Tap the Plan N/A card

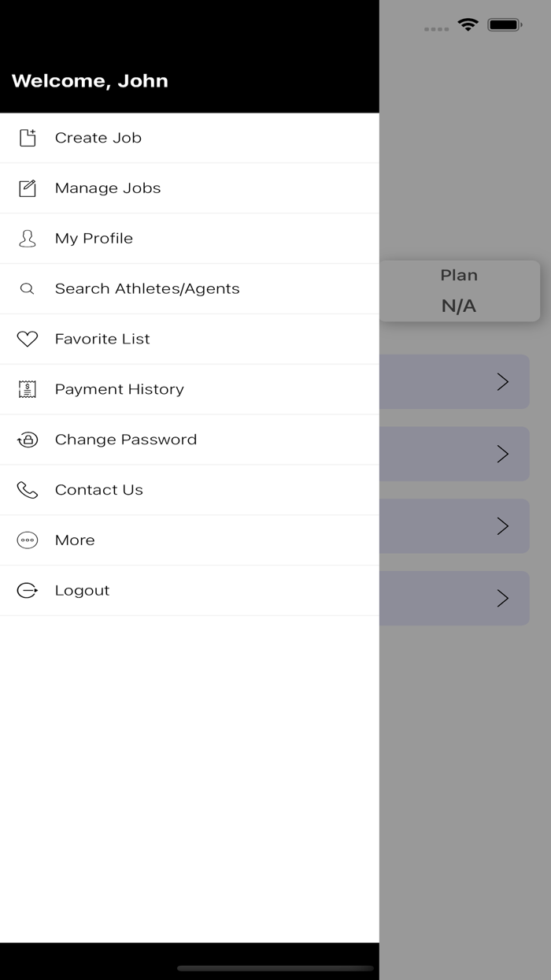tap(460, 291)
